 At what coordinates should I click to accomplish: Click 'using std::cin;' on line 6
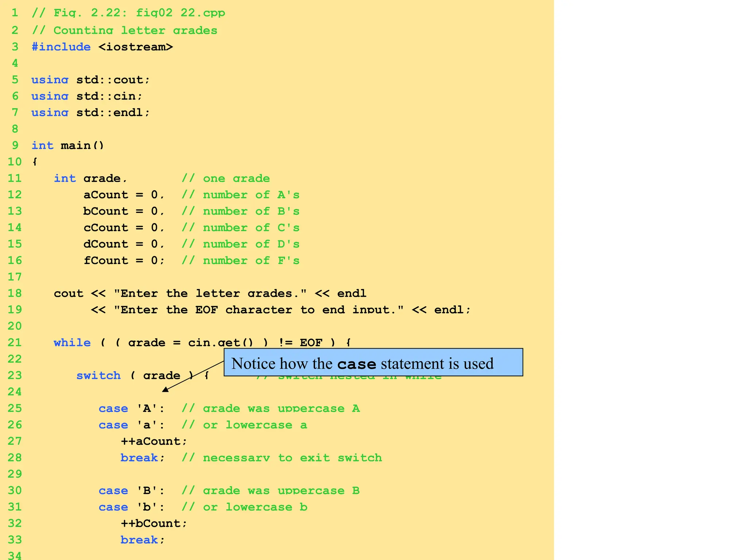click(87, 96)
